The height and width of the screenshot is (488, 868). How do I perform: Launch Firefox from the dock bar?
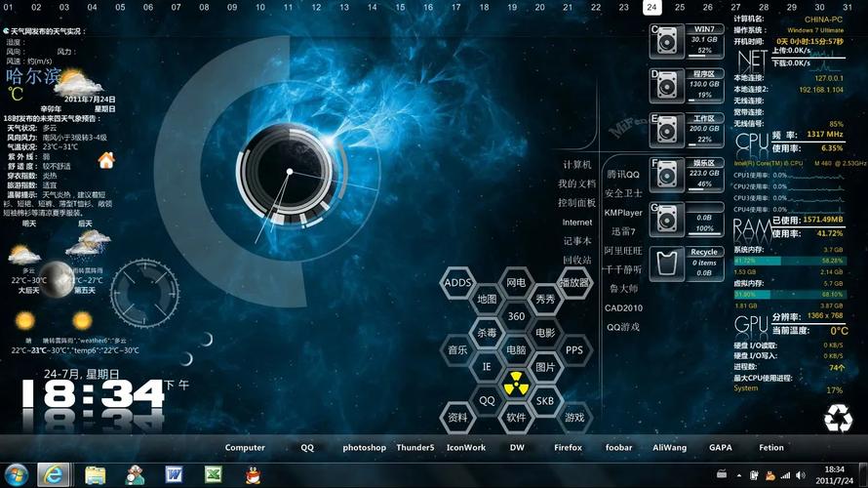[x=568, y=448]
